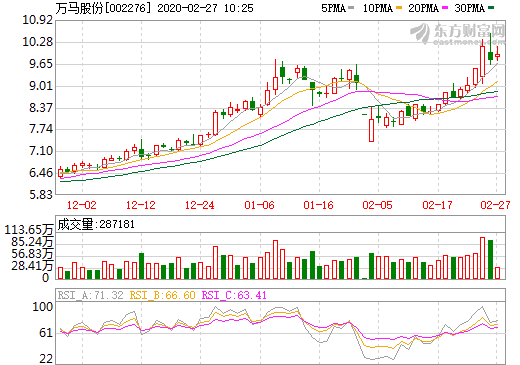Click the RSI_A:71.32 indicator label
520x365 pixels.
[x=90, y=295]
